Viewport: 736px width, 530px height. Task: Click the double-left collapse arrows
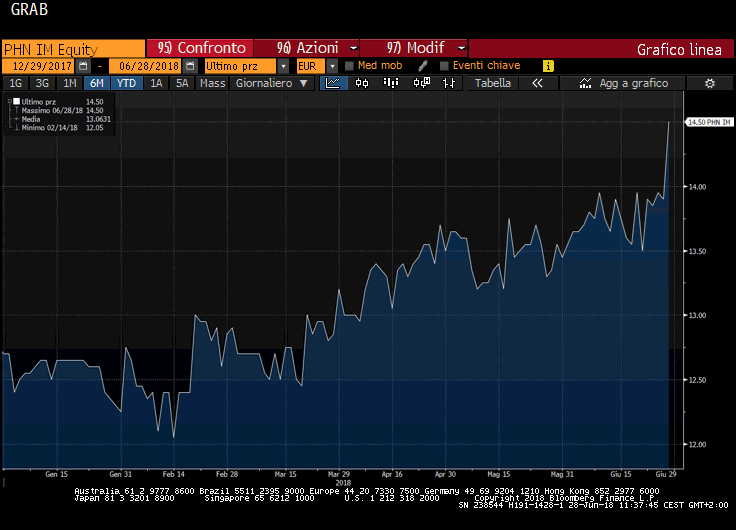537,83
